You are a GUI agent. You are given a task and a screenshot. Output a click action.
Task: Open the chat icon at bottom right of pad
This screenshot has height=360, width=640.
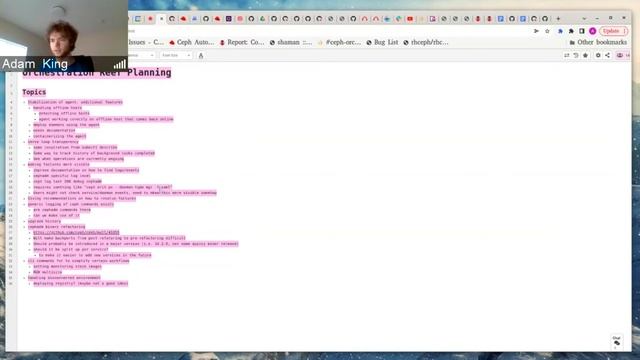[x=617, y=342]
